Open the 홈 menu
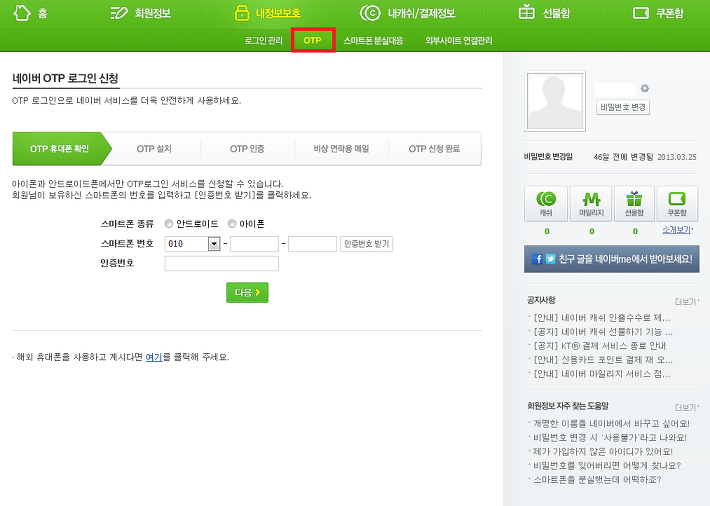This screenshot has height=506, width=710. (x=43, y=13)
